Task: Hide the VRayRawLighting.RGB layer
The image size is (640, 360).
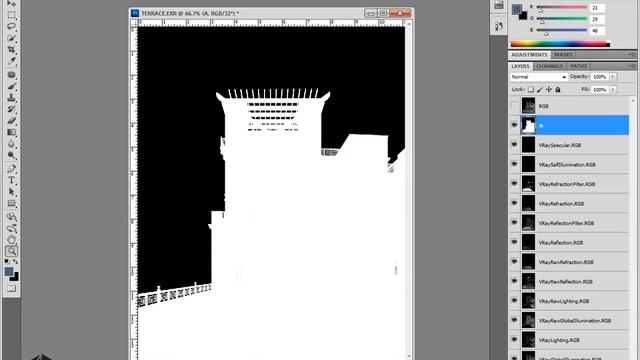Action: (514, 300)
